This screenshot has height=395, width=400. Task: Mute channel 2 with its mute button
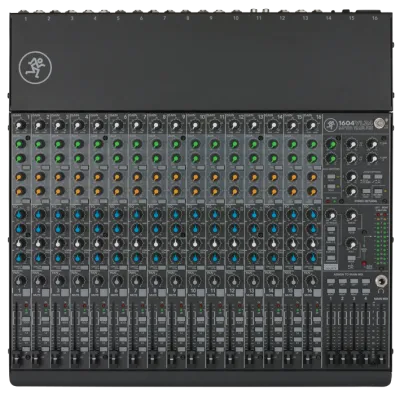[x=45, y=292]
